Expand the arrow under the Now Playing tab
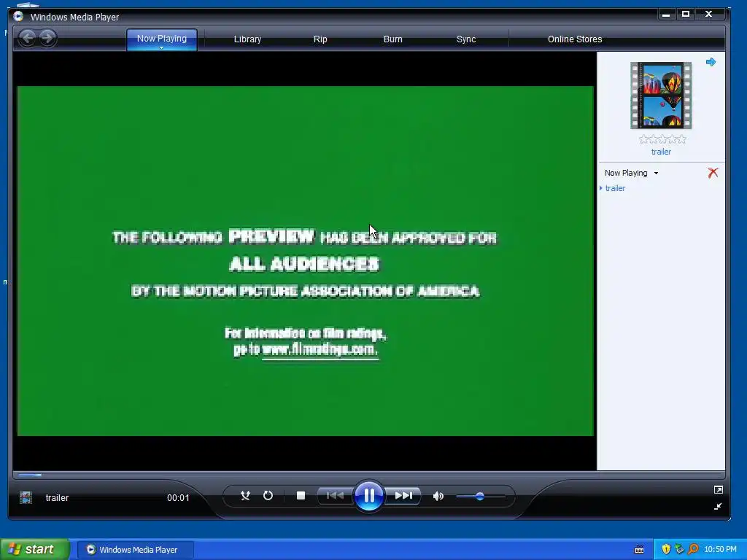This screenshot has height=560, width=747. [x=161, y=48]
